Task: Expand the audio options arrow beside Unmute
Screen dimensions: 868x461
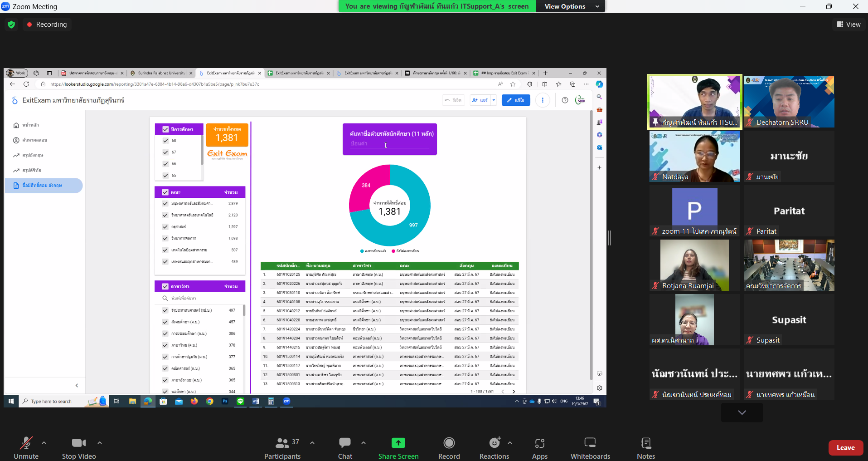Action: point(44,443)
